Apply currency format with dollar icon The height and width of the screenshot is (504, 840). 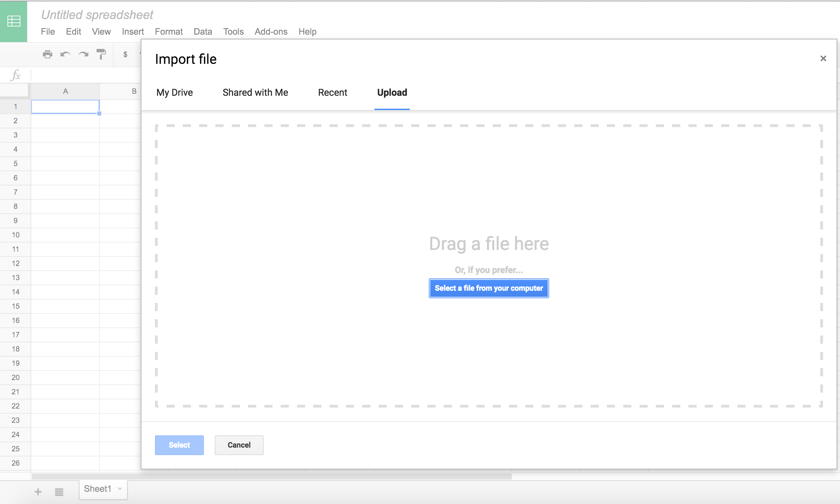(x=125, y=54)
